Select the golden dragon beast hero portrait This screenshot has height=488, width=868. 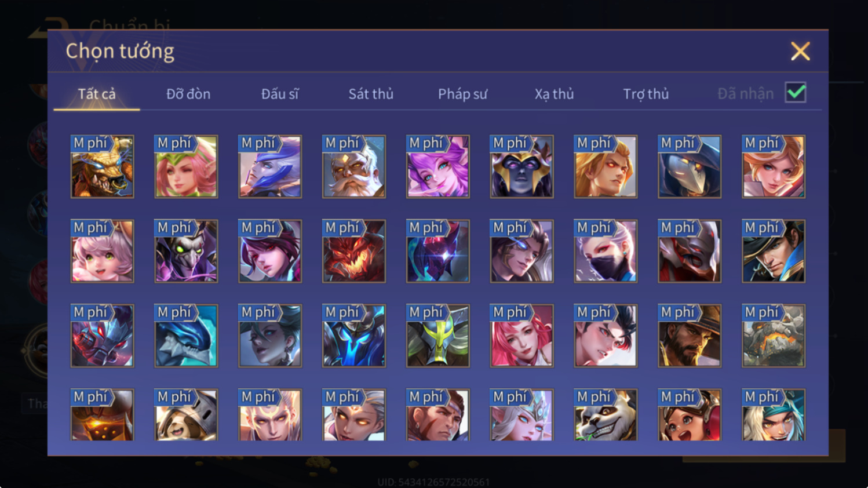[x=102, y=167]
